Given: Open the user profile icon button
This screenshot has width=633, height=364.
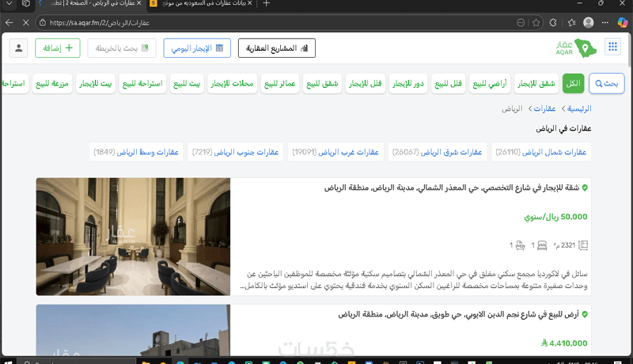Looking at the screenshot, I should 18,48.
